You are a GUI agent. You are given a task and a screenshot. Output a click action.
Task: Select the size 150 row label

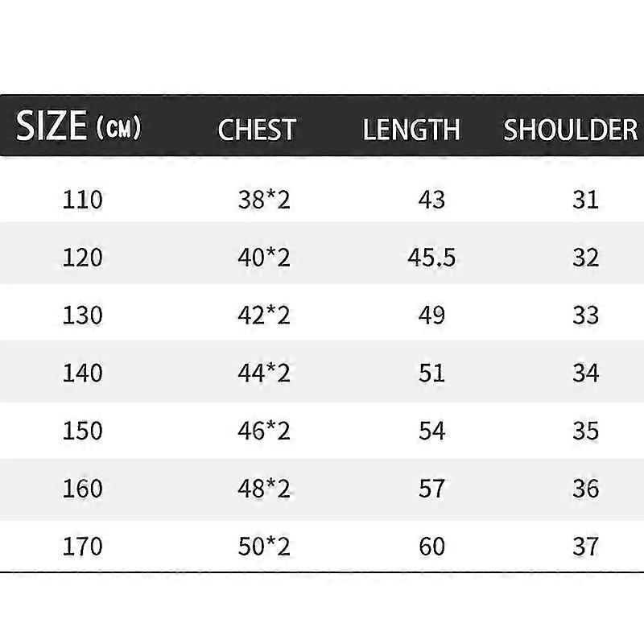click(x=83, y=431)
